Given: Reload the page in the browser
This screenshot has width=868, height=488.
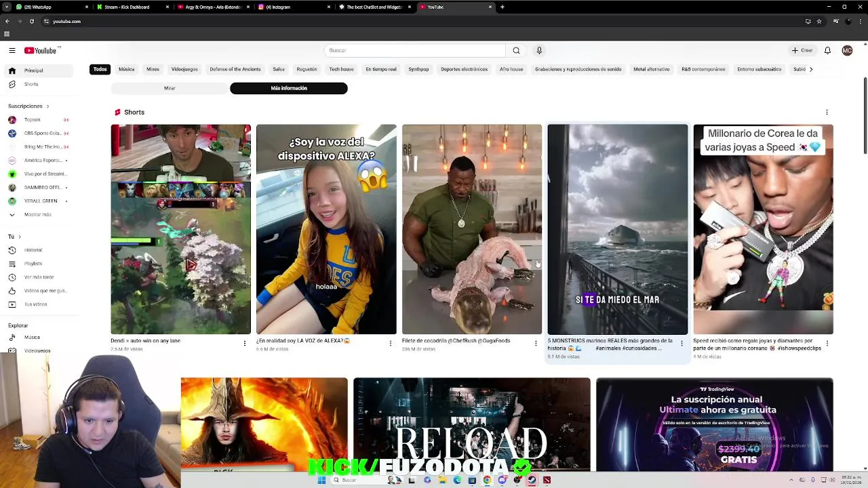Looking at the screenshot, I should pyautogui.click(x=31, y=21).
